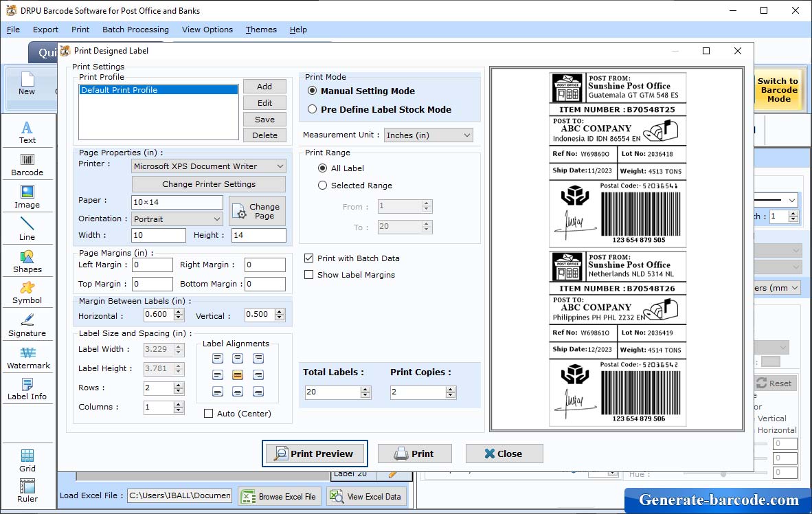Switch to Barcode Mode
Viewport: 812px width, 514px height.
pos(778,89)
